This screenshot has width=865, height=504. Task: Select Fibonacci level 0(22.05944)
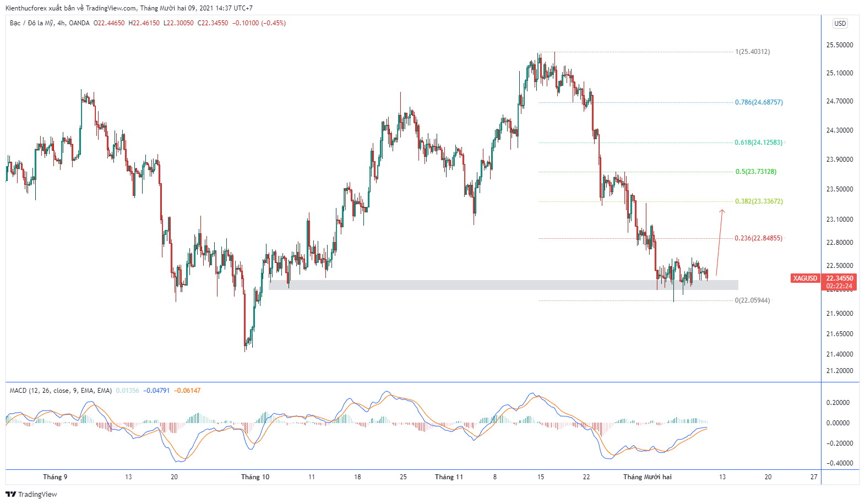click(753, 300)
